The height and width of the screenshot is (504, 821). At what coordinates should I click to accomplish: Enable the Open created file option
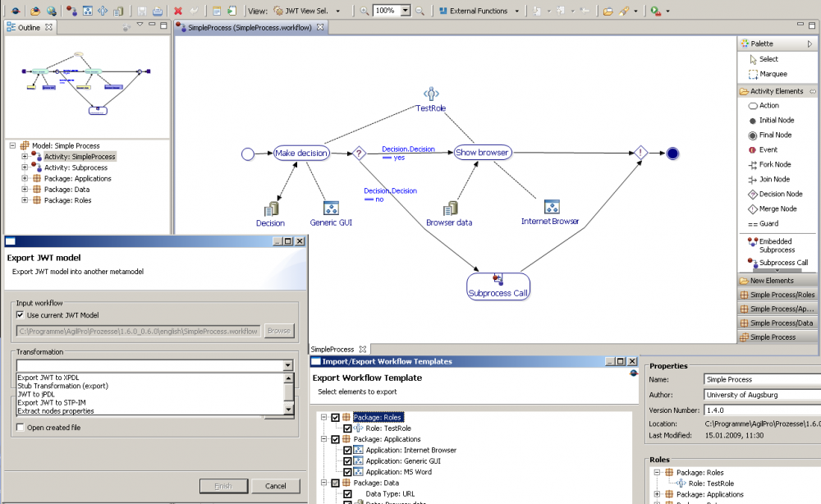tap(19, 427)
